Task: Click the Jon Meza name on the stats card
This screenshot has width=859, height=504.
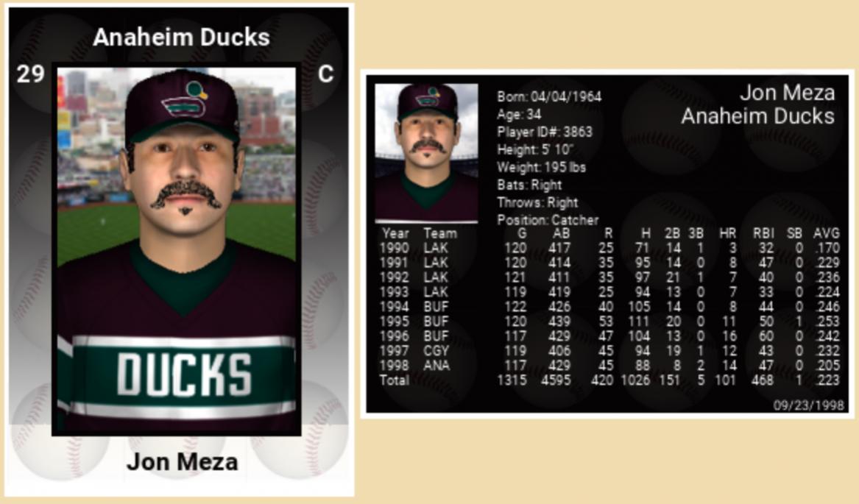Action: point(787,93)
